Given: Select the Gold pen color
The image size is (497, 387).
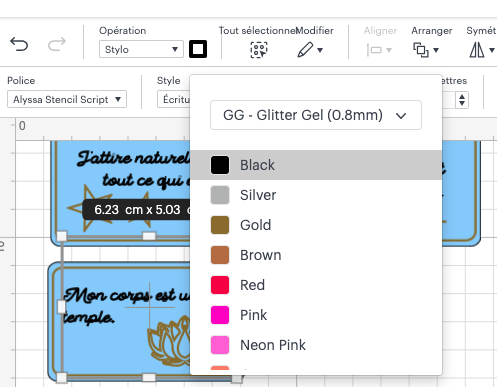Looking at the screenshot, I should tap(316, 225).
